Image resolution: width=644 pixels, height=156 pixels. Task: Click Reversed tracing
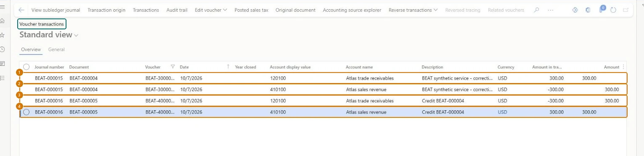(463, 10)
